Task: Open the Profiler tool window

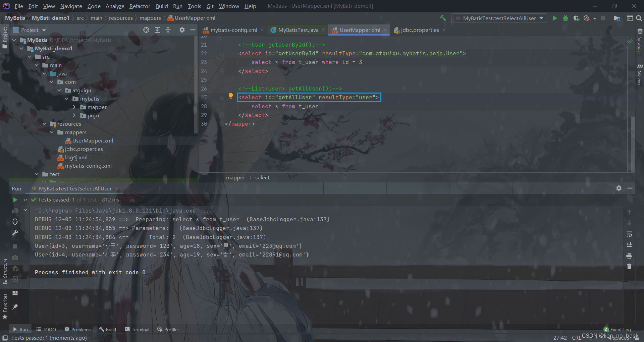Action: point(168,330)
